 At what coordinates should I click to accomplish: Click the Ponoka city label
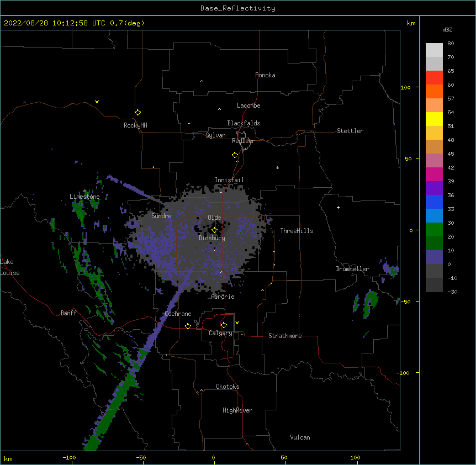265,75
